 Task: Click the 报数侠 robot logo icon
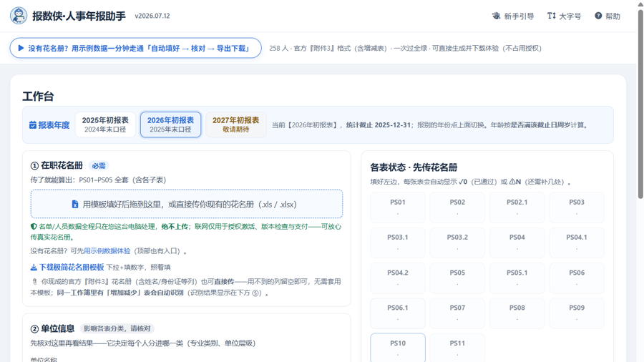coord(19,16)
